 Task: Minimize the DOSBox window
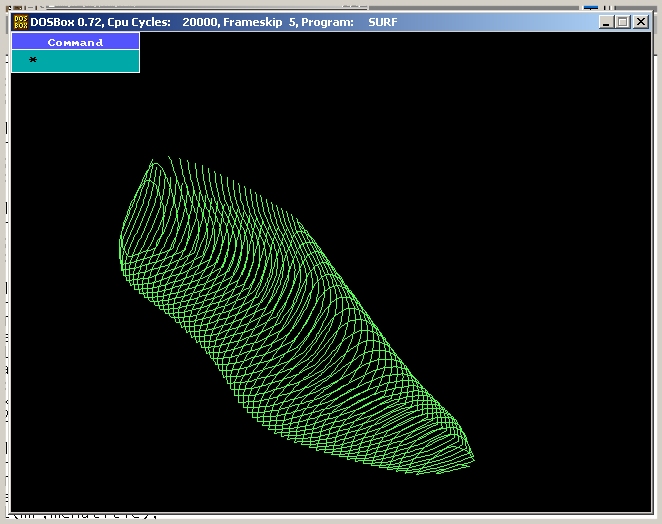[x=605, y=22]
